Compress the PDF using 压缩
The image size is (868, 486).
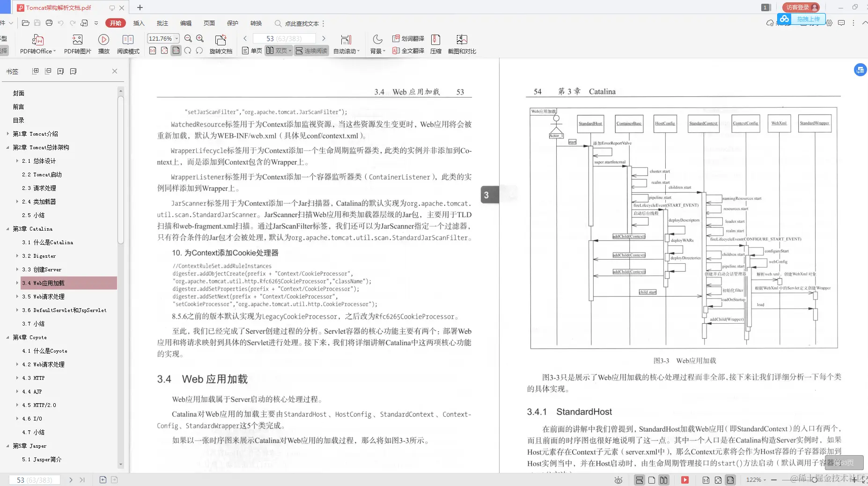[x=435, y=44]
